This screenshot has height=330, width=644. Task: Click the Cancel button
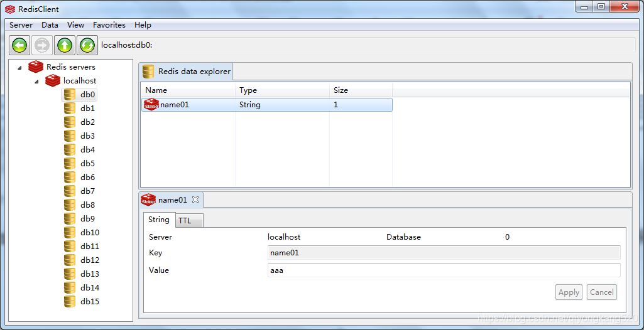point(602,292)
